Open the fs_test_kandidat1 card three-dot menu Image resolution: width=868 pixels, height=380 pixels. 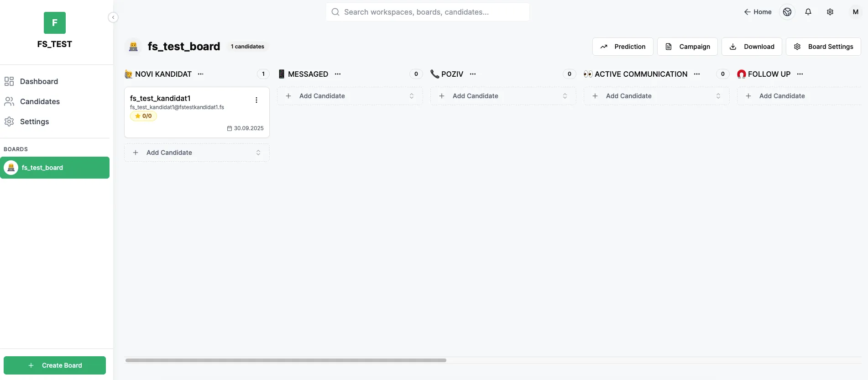tap(256, 100)
